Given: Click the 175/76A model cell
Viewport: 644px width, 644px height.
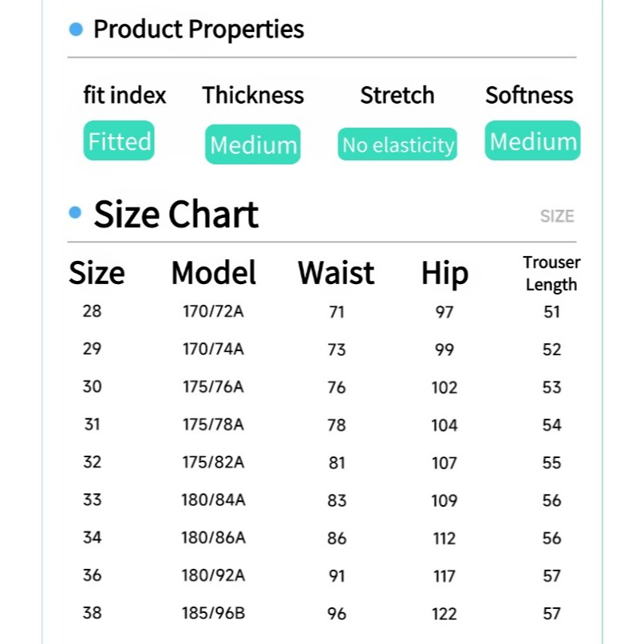Looking at the screenshot, I should point(213,387).
